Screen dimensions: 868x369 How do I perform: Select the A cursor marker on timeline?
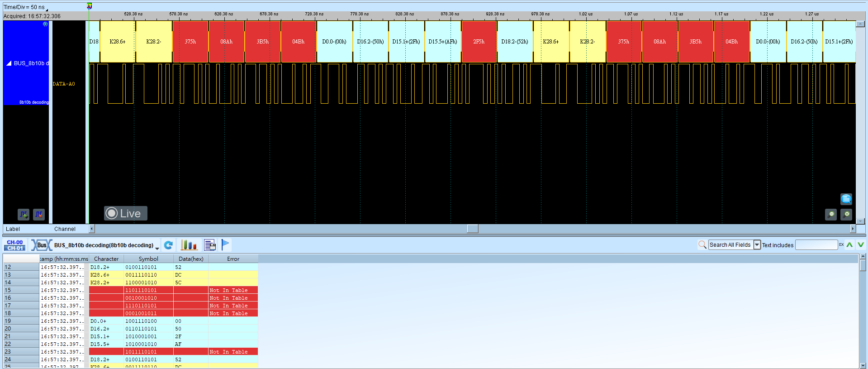(x=89, y=6)
